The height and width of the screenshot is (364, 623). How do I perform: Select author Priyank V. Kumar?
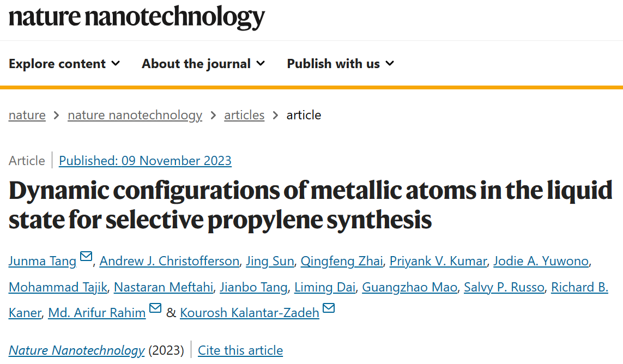point(438,261)
